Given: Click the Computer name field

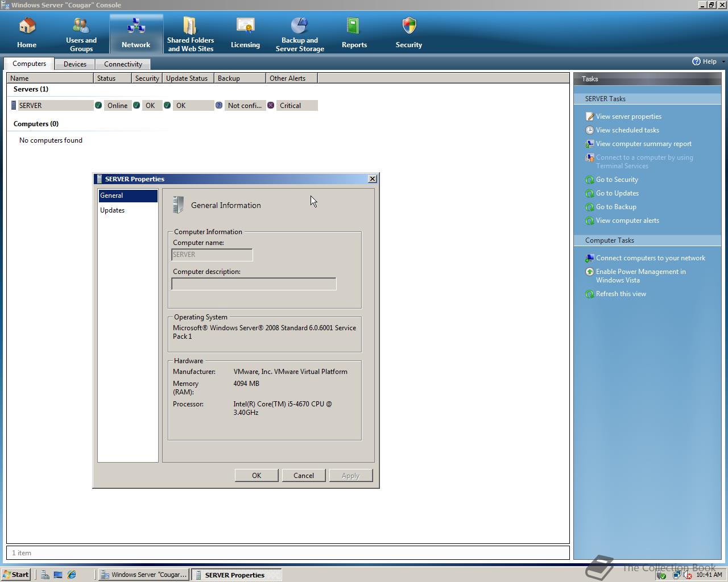Looking at the screenshot, I should (x=212, y=255).
